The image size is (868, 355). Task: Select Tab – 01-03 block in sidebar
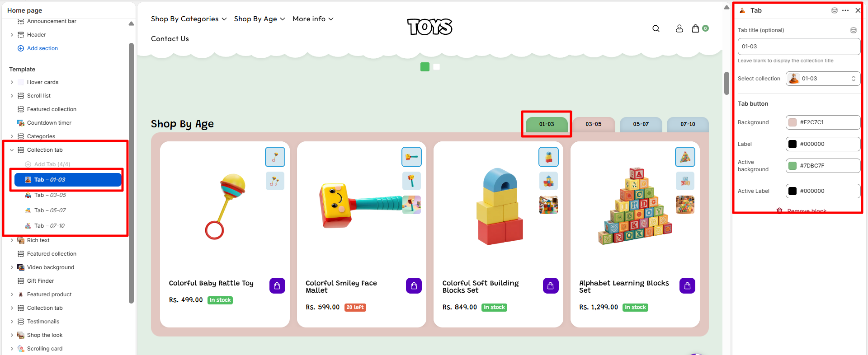pyautogui.click(x=68, y=180)
